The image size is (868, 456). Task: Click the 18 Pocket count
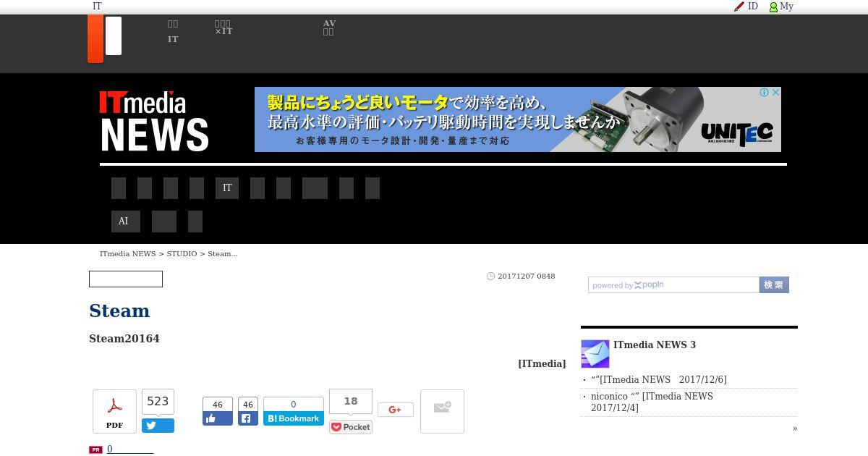pos(351,401)
